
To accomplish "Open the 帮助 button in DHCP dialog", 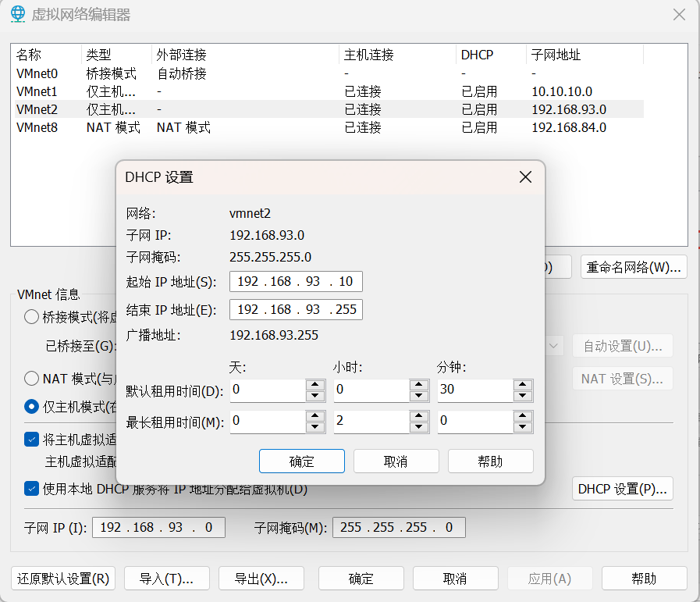I will click(490, 461).
